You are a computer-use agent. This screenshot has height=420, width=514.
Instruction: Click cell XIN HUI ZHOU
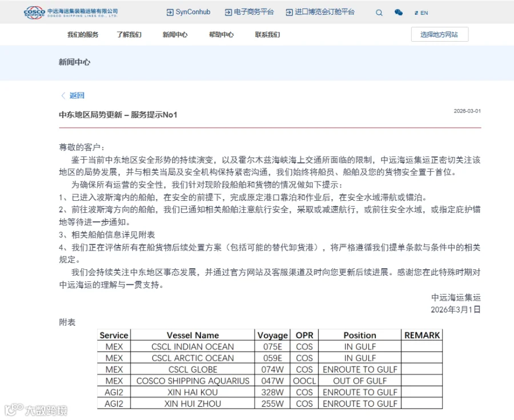point(192,403)
